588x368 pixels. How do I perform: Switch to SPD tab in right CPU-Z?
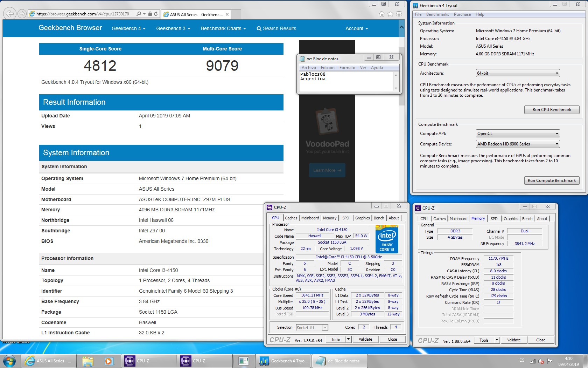494,219
